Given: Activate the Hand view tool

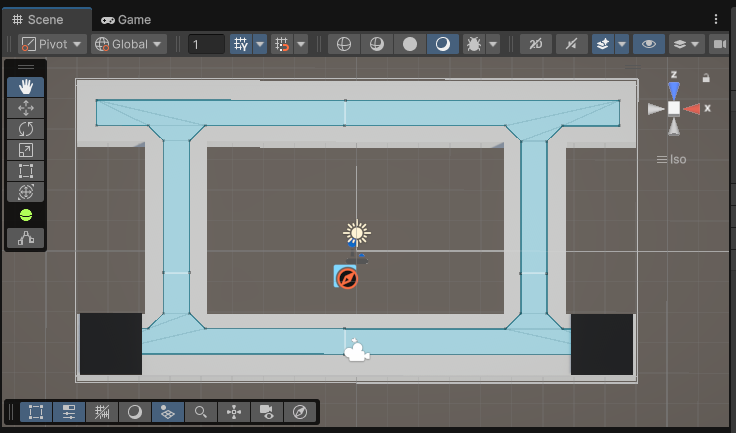Looking at the screenshot, I should 26,86.
